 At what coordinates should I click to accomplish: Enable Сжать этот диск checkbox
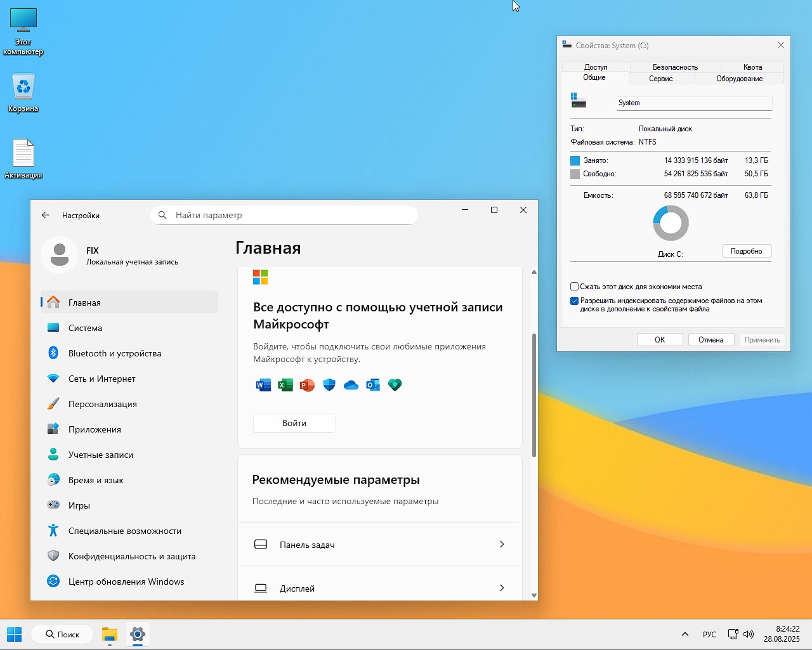click(x=575, y=287)
